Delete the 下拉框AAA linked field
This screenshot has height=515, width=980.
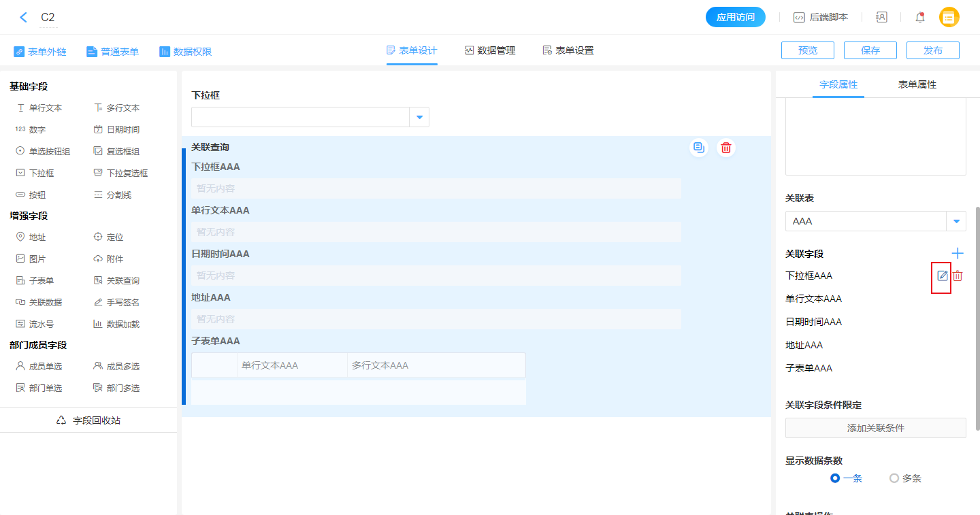tap(958, 276)
